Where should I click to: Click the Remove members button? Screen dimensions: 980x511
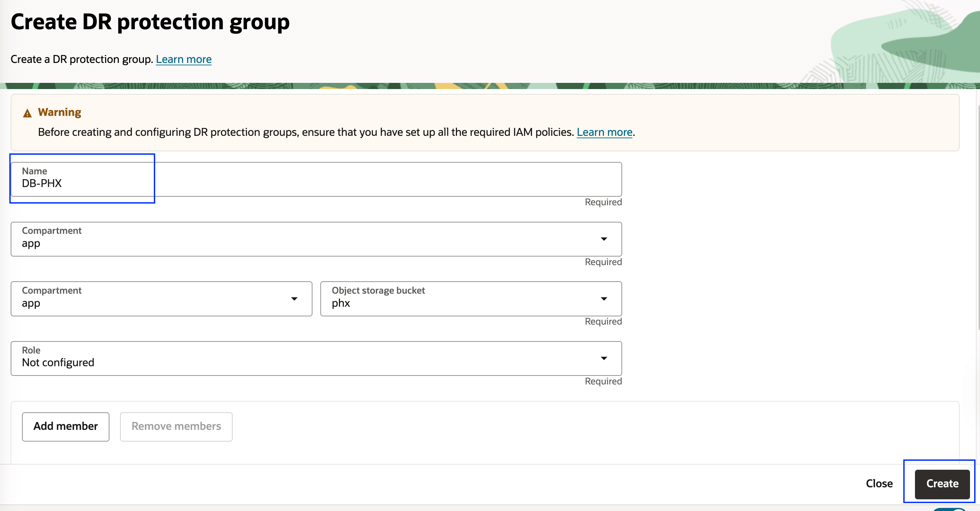(176, 427)
